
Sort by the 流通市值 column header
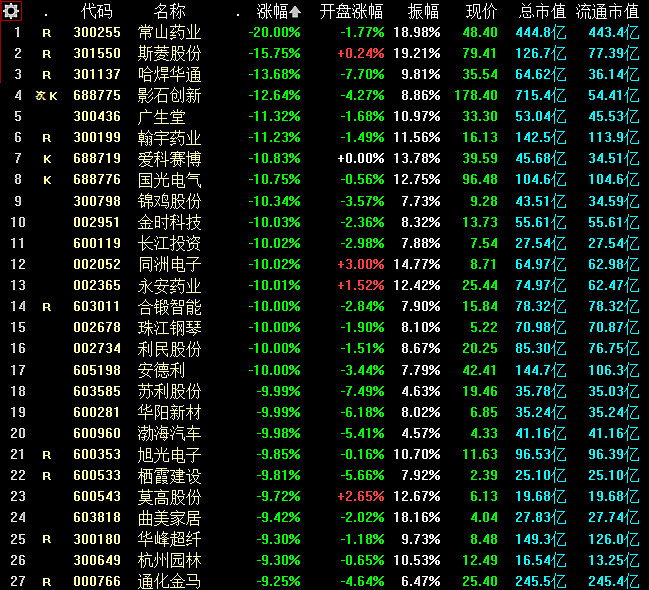(x=607, y=12)
